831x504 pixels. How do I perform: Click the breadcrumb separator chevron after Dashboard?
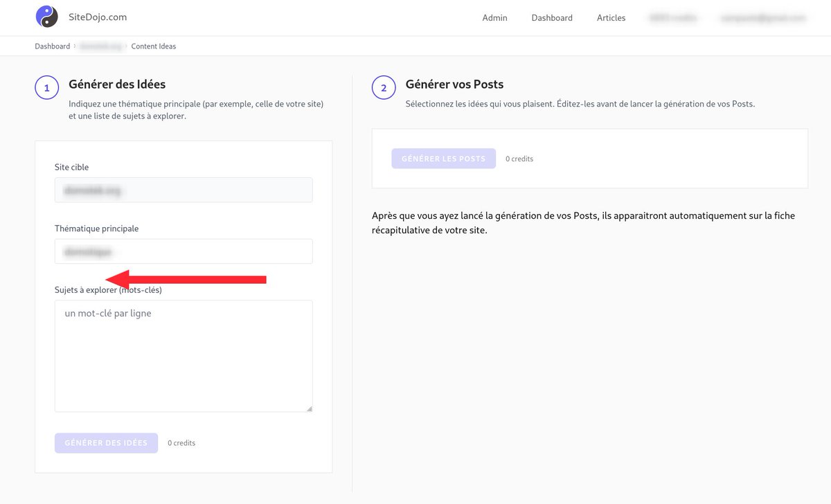point(74,46)
